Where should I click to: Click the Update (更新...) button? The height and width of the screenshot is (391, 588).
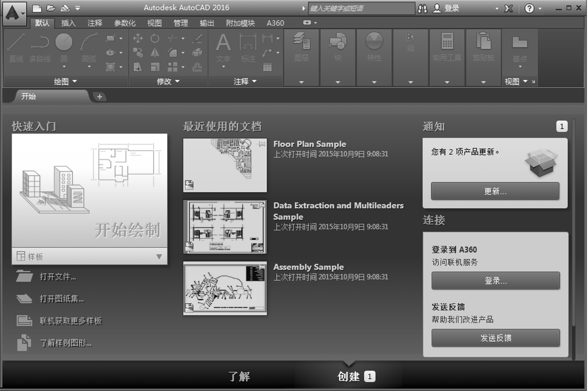(495, 191)
